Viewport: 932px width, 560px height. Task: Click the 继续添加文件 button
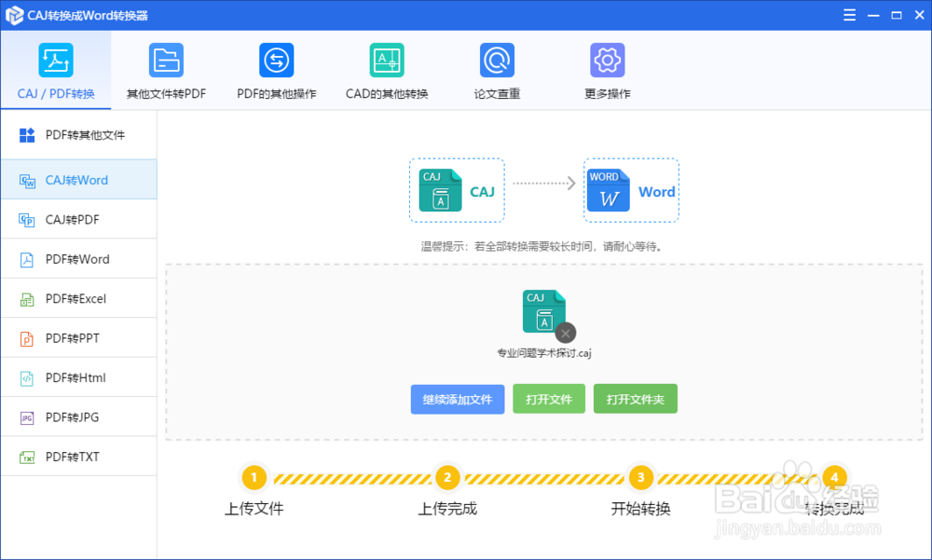458,399
